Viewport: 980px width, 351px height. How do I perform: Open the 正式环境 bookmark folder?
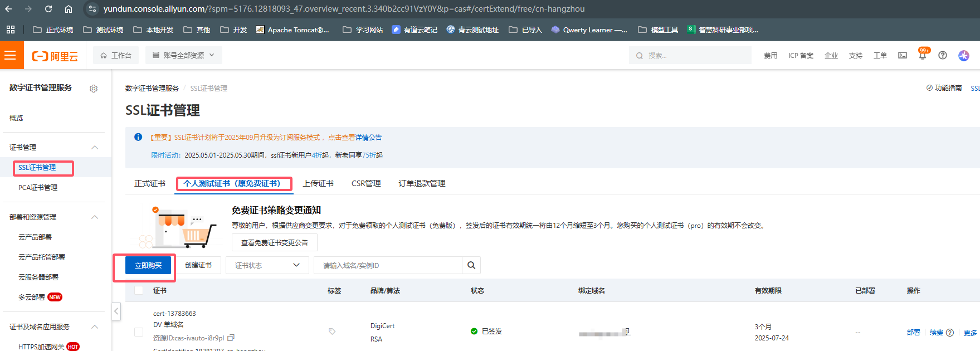click(x=53, y=30)
